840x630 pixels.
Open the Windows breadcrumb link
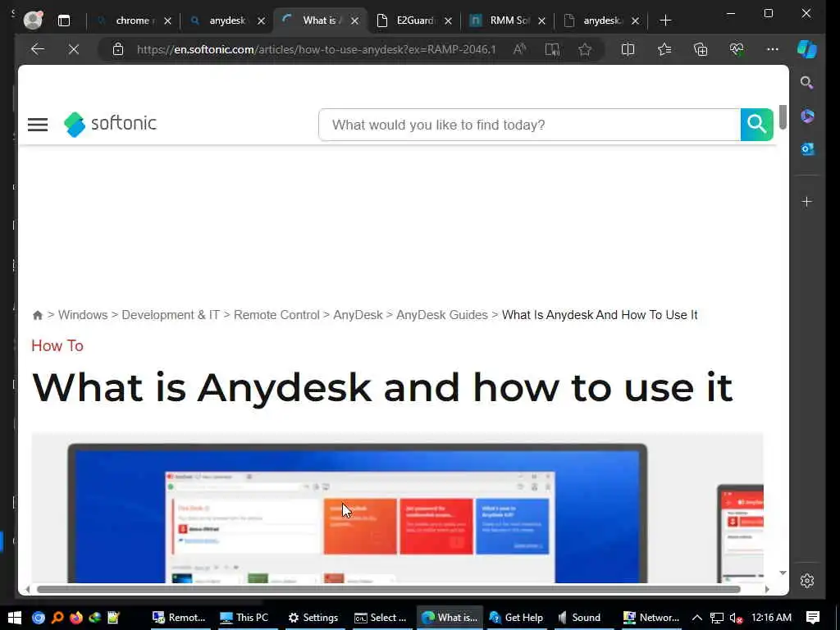(x=83, y=315)
